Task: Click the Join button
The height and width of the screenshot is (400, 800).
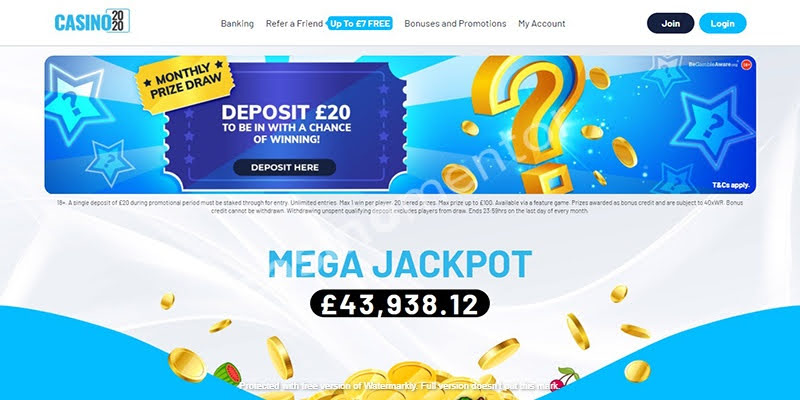Action: pos(670,23)
